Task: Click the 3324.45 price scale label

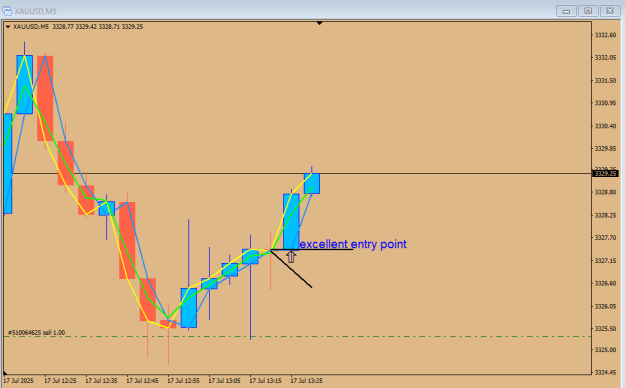Action: (605, 372)
